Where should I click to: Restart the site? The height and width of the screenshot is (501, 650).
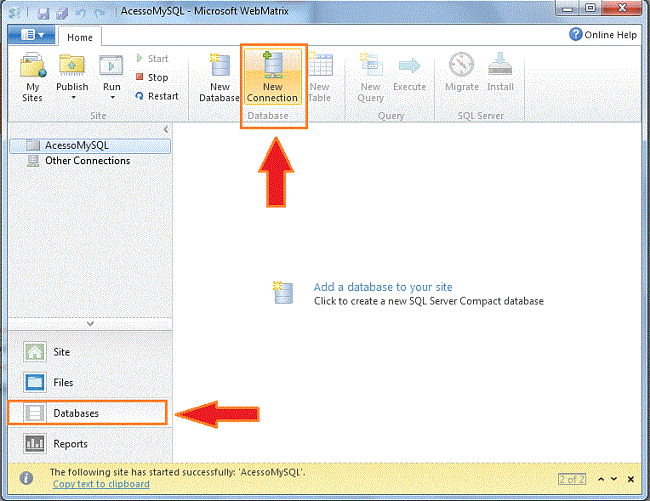tap(157, 96)
